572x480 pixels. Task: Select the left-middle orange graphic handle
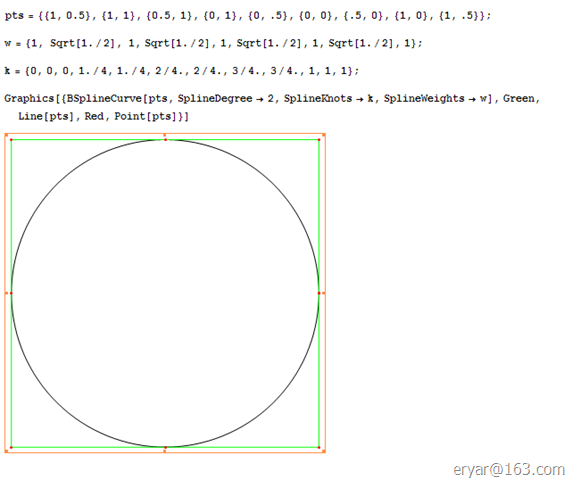pos(6,293)
